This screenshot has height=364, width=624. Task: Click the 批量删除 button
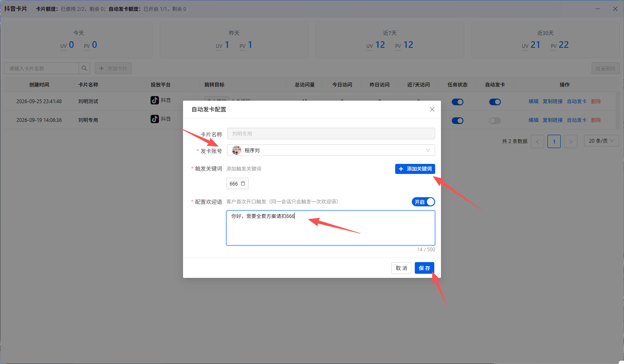pos(606,68)
